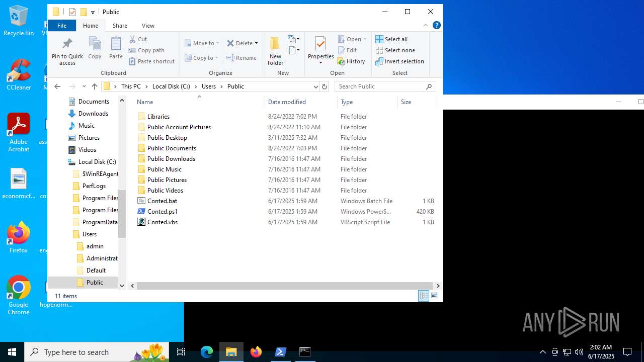Click Users in the address breadcrumb

point(209,86)
